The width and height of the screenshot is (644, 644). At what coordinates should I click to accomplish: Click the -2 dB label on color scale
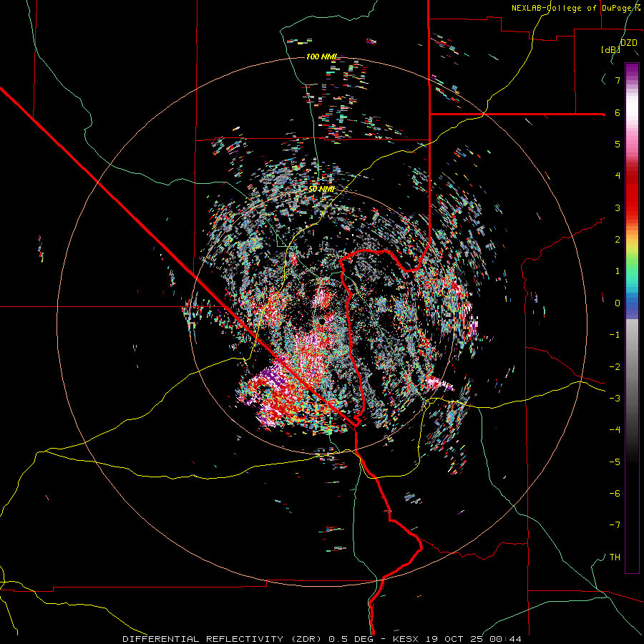[615, 367]
